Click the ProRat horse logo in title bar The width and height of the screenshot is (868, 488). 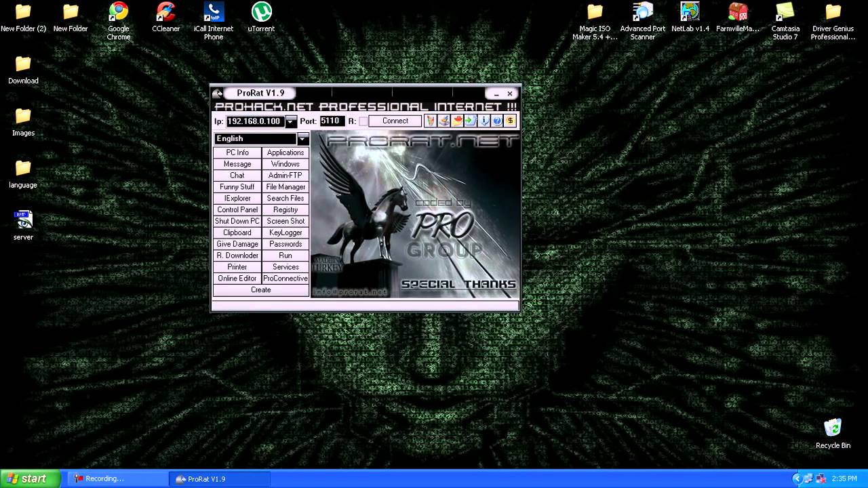(x=218, y=94)
